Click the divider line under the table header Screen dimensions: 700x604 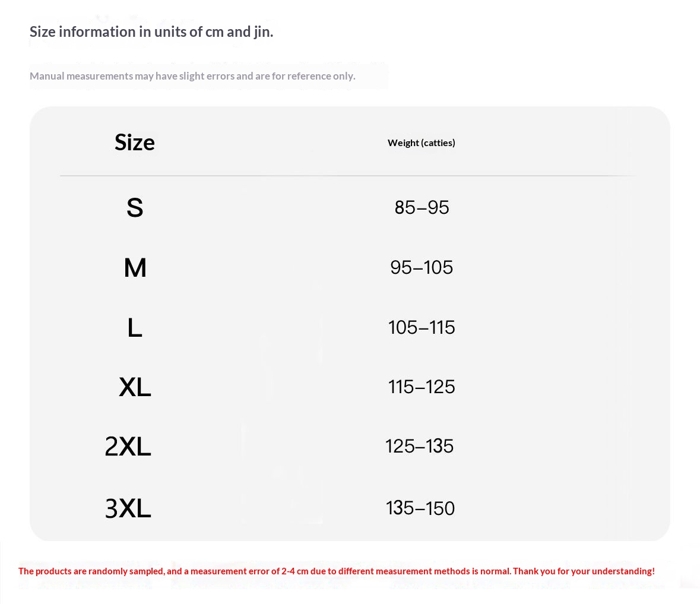[347, 176]
